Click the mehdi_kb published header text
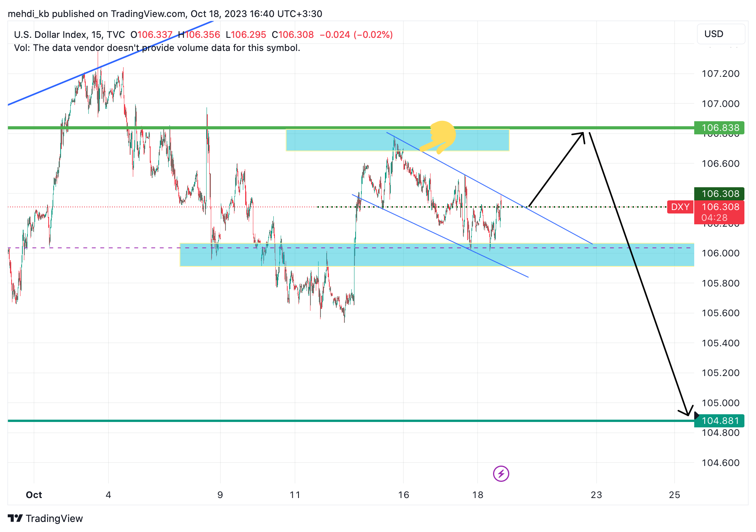The width and height of the screenshot is (756, 532). pyautogui.click(x=165, y=14)
